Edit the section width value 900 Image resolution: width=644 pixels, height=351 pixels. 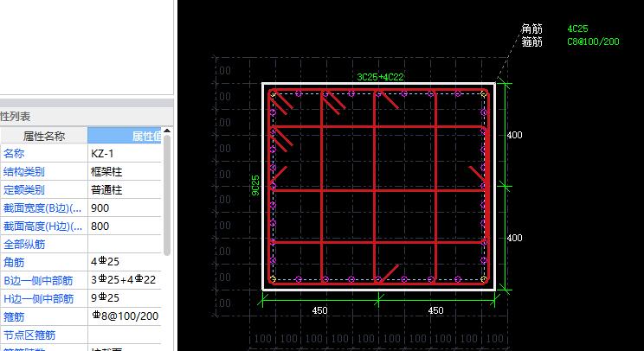(x=125, y=207)
